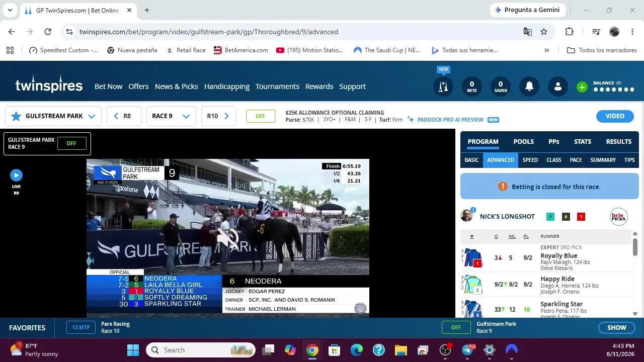Open Todos los marcadores folder
The height and width of the screenshot is (362, 644).
[602, 50]
